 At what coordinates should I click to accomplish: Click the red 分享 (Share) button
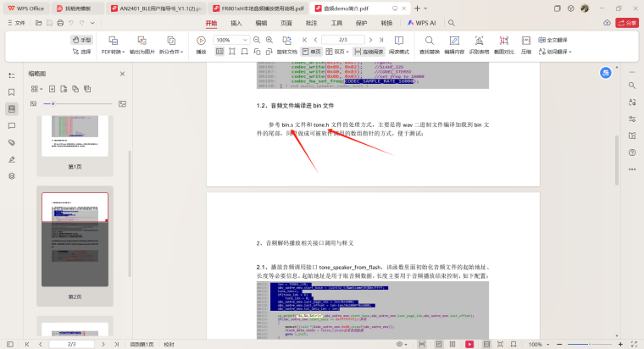point(626,23)
